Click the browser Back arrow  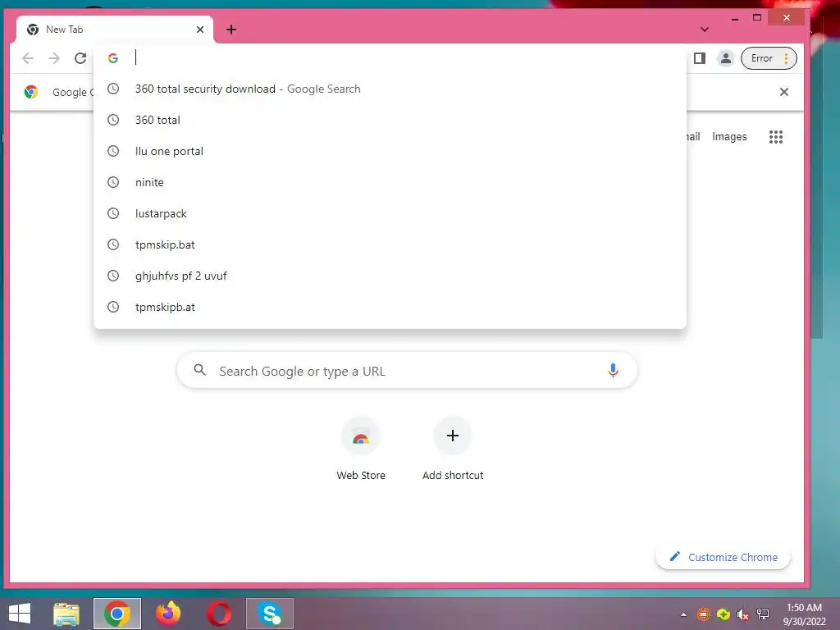coord(28,58)
